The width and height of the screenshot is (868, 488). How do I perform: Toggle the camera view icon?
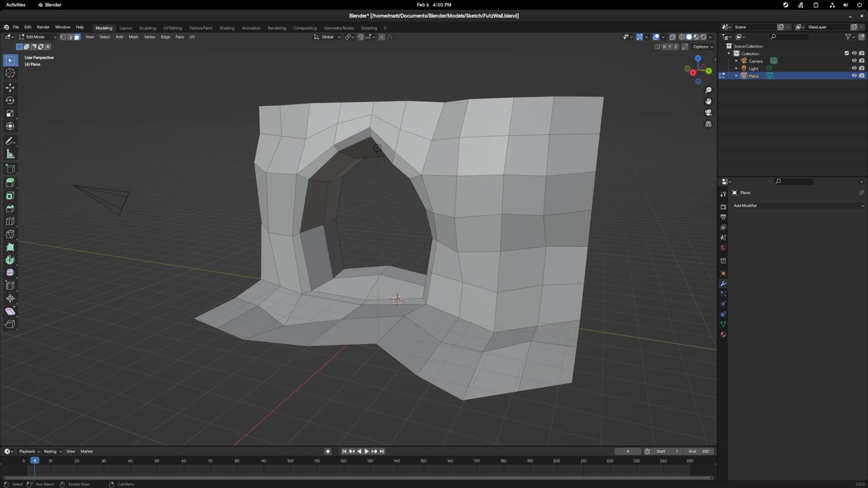pyautogui.click(x=708, y=113)
